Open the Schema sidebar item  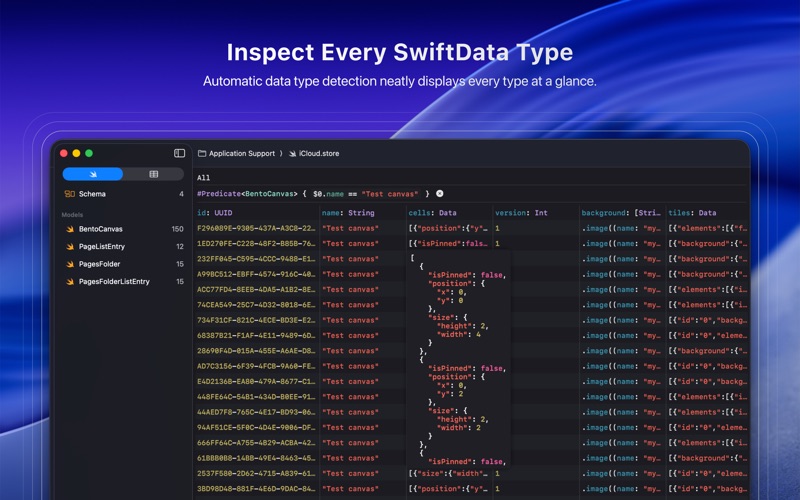123,194
